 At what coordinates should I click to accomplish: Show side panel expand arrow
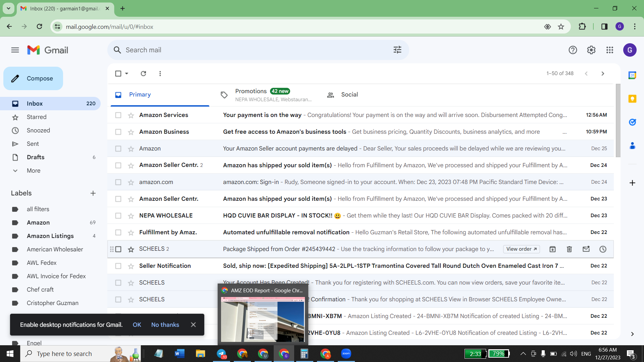coord(632,334)
